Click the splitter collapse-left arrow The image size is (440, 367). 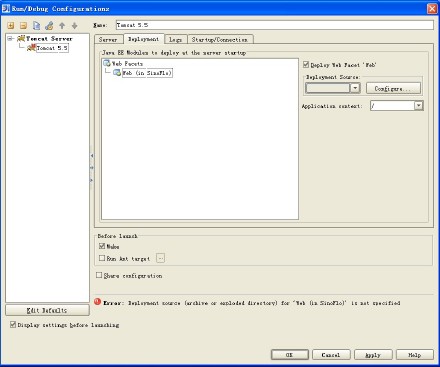(x=92, y=156)
